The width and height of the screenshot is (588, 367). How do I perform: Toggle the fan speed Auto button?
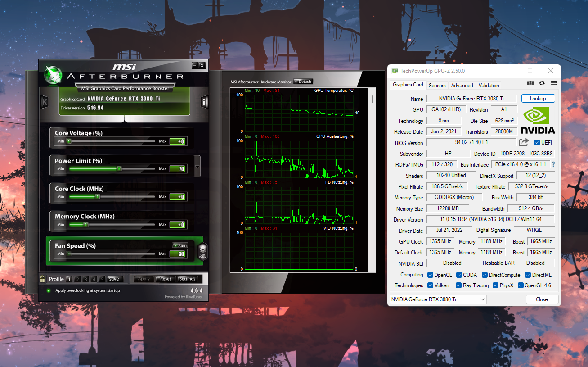(x=180, y=245)
